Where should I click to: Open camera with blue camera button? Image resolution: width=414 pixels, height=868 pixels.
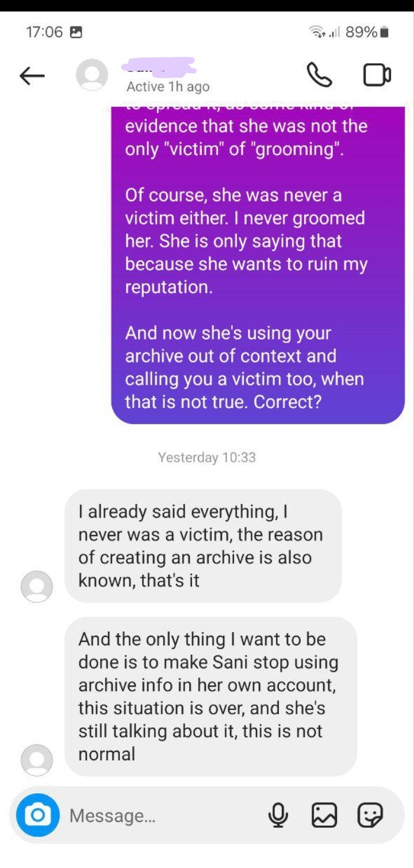[x=38, y=815]
